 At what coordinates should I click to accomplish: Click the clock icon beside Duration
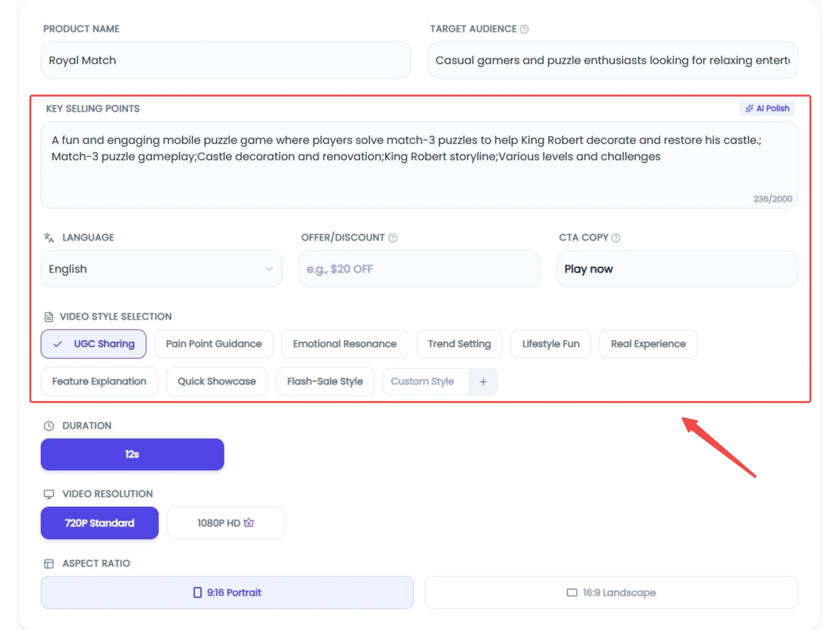tap(49, 426)
